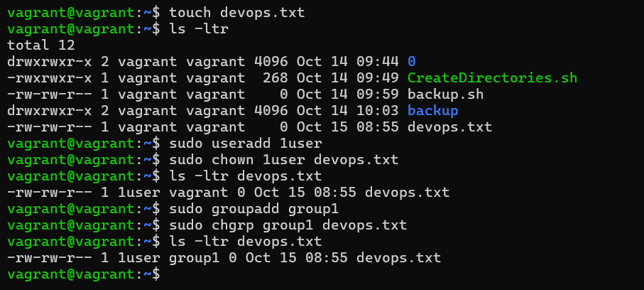Click the first 'ls -ltr' command
Viewport: 644px width, 290px height.
click(199, 29)
